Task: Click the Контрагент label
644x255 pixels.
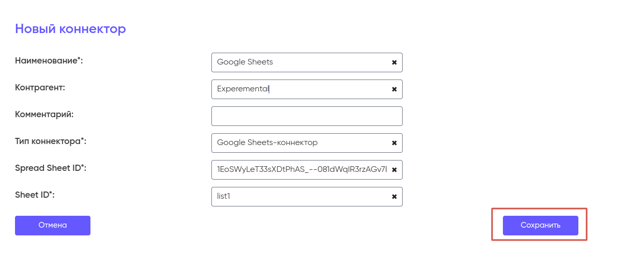Action: [40, 88]
